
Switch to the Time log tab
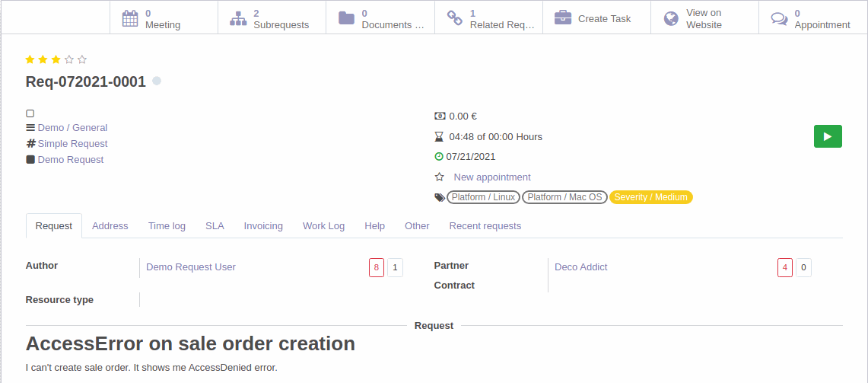click(167, 226)
